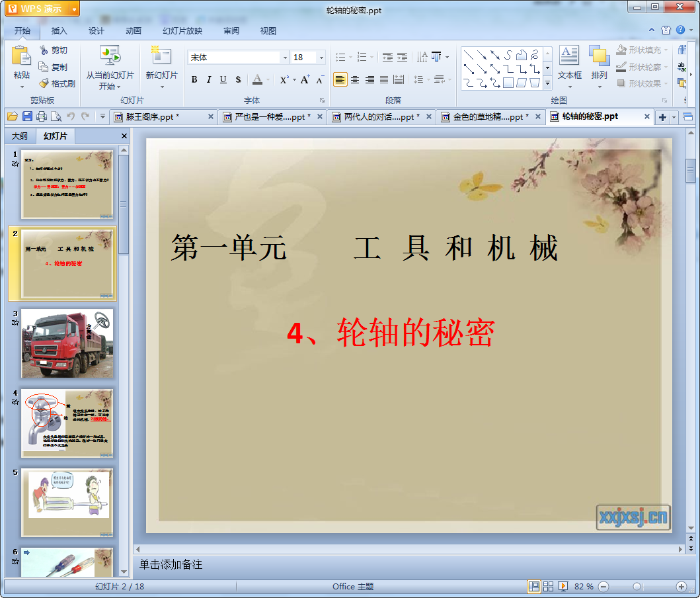The image size is (700, 598).
Task: Align text left
Action: click(340, 79)
